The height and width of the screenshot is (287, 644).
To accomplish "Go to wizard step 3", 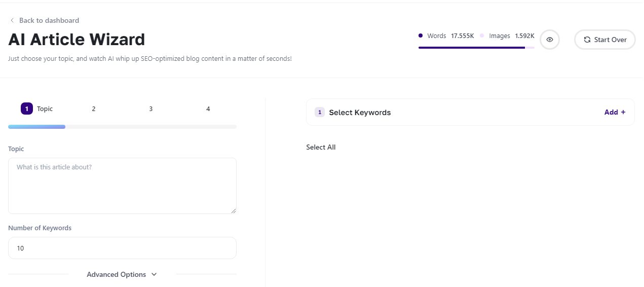I will (x=151, y=109).
